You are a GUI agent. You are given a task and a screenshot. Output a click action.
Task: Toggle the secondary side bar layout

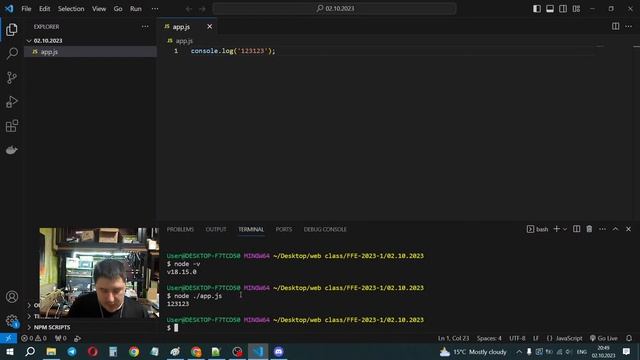point(563,9)
